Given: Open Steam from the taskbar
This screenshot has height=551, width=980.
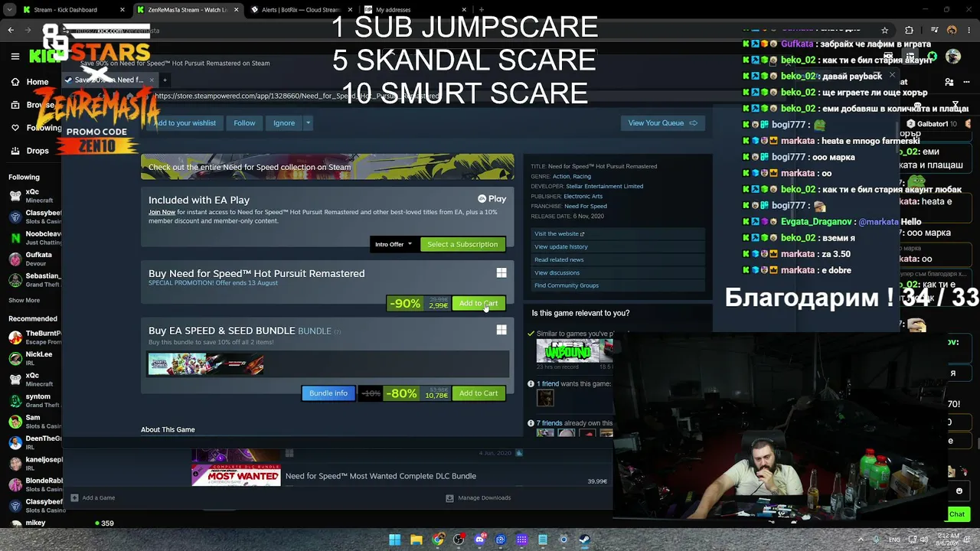Looking at the screenshot, I should click(585, 540).
